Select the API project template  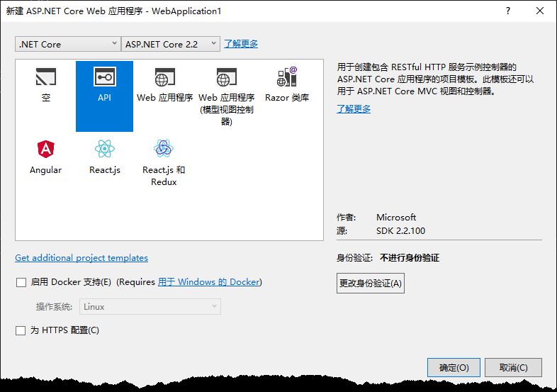pyautogui.click(x=104, y=96)
